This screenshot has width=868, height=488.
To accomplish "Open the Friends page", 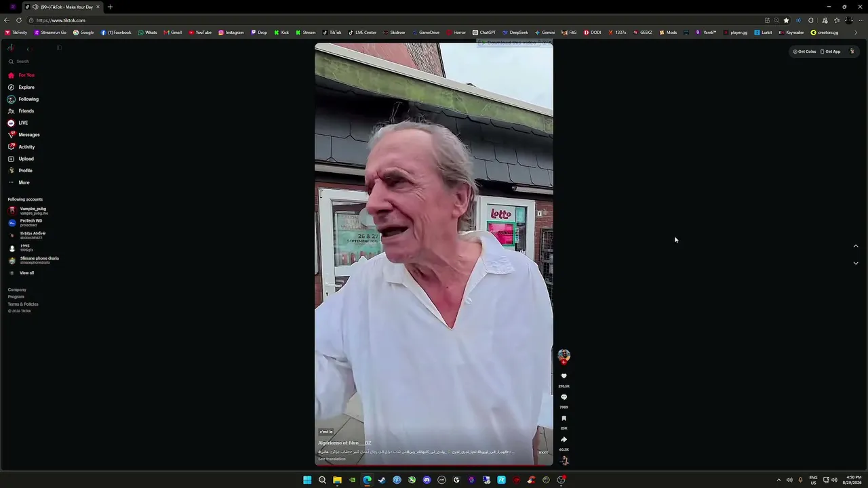I will (x=21, y=111).
